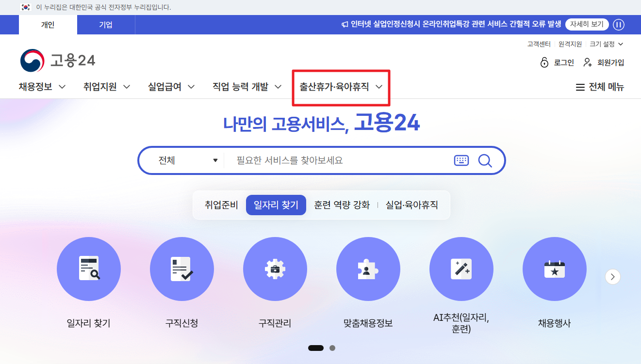Open the 채용행사 calendar icon
The height and width of the screenshot is (364, 641).
tap(555, 269)
